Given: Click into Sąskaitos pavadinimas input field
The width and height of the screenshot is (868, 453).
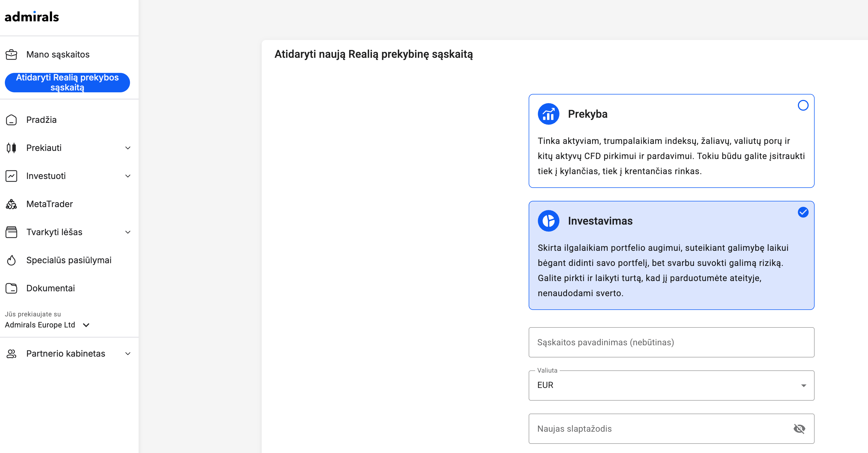Looking at the screenshot, I should 671,342.
